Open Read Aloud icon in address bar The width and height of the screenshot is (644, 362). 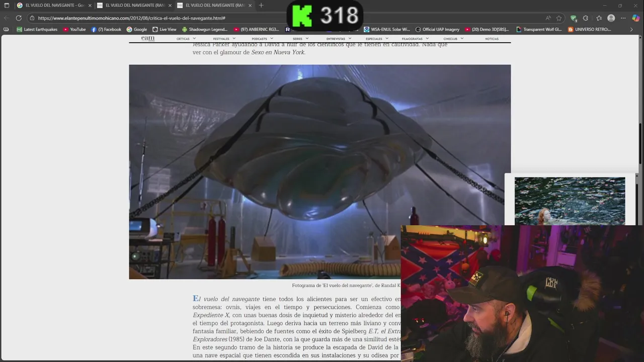click(x=548, y=18)
